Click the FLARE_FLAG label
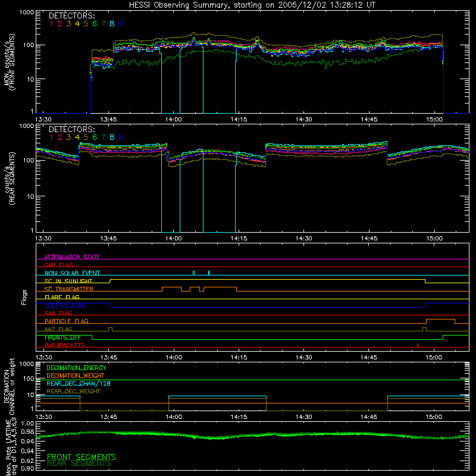Screen dimensions: 476x476 pyautogui.click(x=62, y=297)
